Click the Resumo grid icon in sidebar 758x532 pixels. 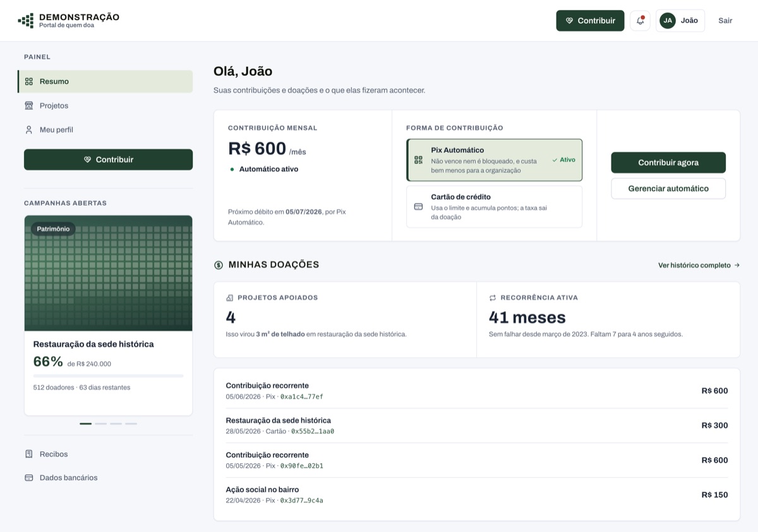click(29, 81)
